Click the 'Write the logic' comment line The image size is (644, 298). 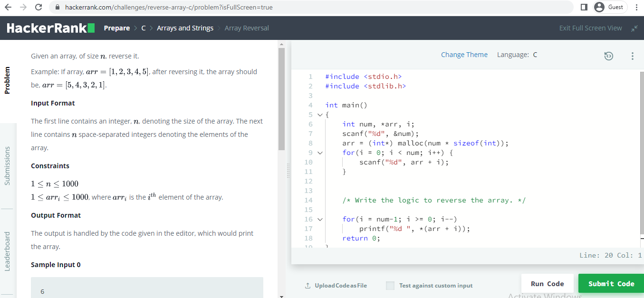434,200
